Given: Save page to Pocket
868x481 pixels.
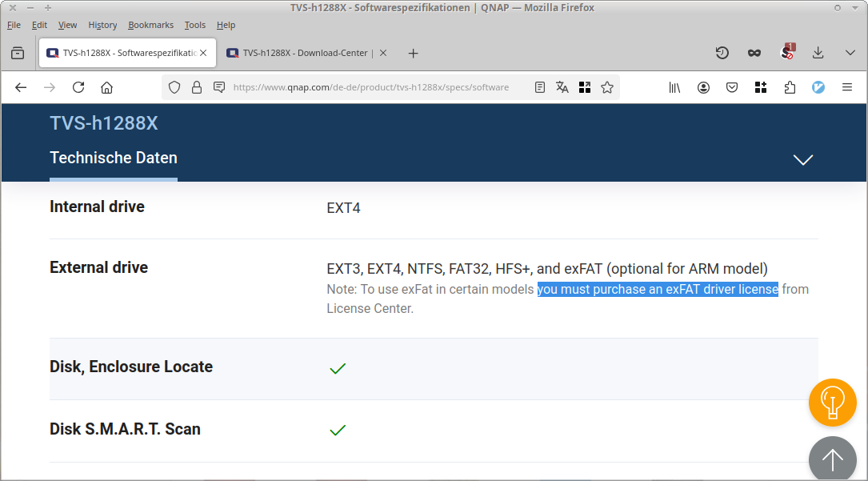Looking at the screenshot, I should [x=732, y=87].
